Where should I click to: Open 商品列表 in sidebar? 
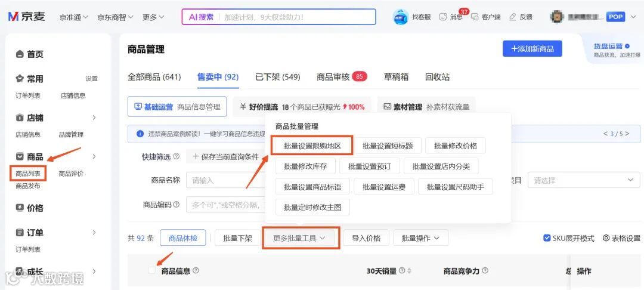(28, 173)
